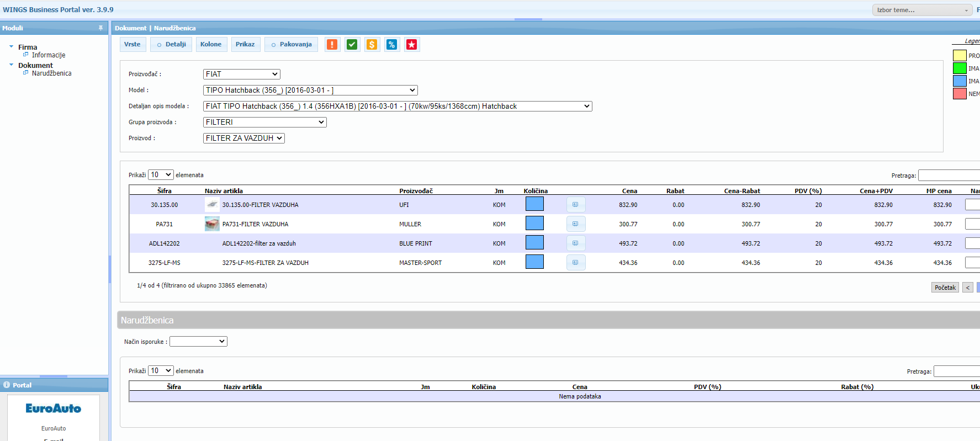The image size is (980, 441).
Task: Click the Narudžbenica section header bar
Action: [549, 320]
